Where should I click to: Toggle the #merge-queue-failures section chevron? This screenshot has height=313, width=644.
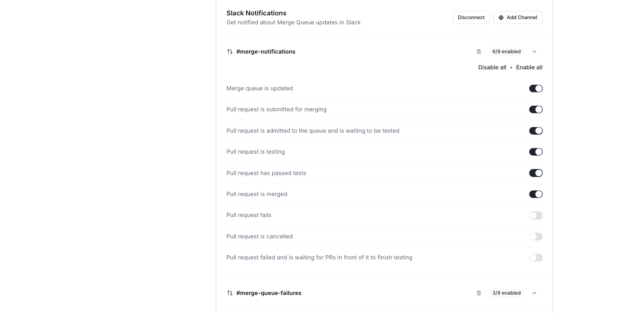click(534, 293)
